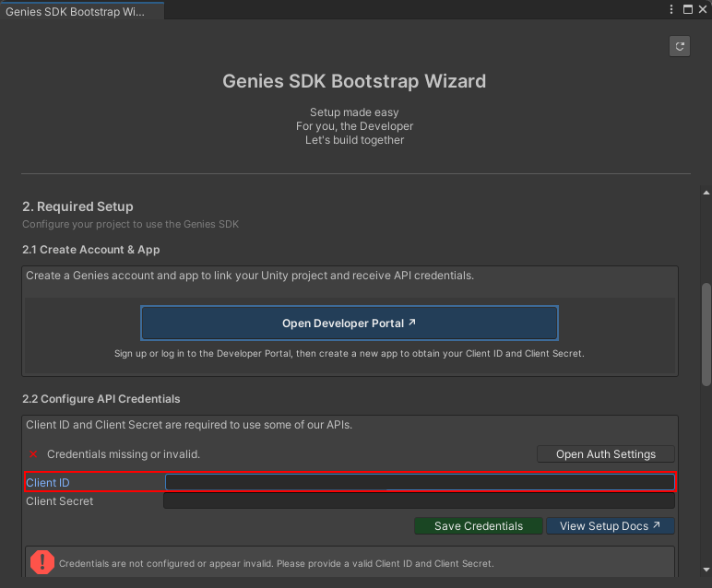Open the window's three-dot options menu
This screenshot has height=588, width=712.
click(x=671, y=9)
